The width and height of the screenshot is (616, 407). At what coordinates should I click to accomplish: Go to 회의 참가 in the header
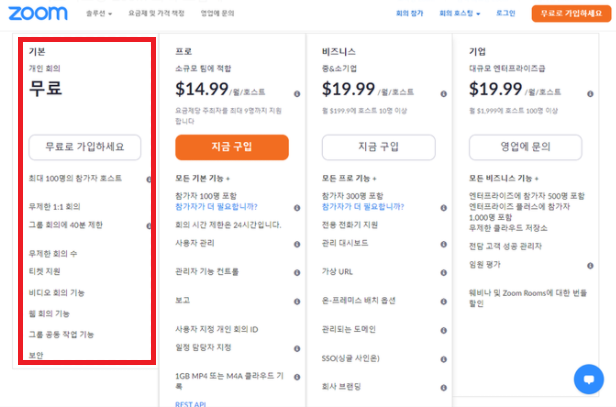tap(409, 13)
